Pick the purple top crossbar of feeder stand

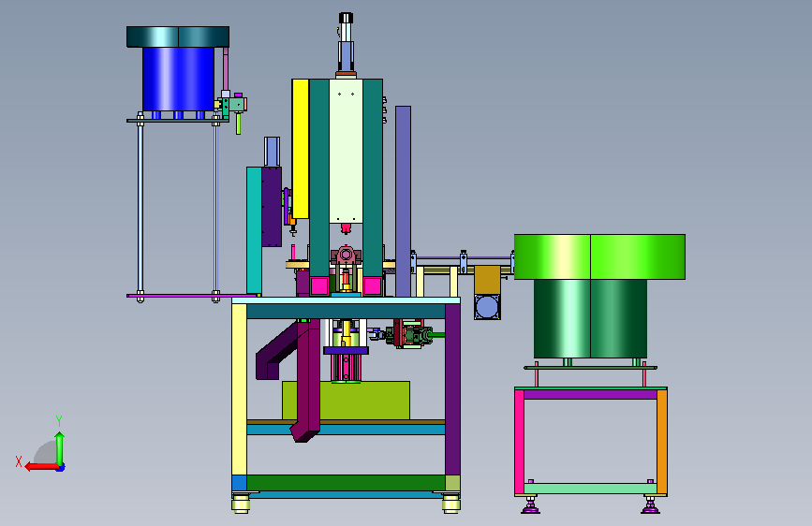[x=590, y=395]
